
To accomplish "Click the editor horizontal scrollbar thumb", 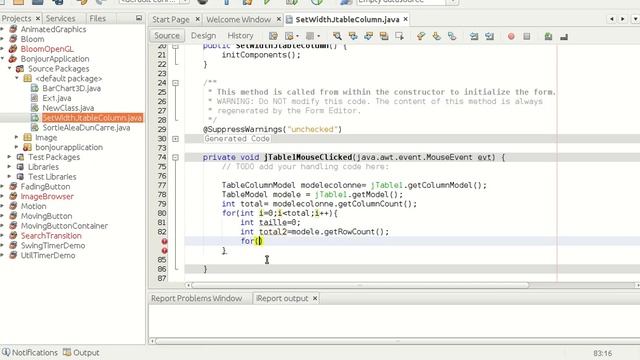I will (x=360, y=285).
